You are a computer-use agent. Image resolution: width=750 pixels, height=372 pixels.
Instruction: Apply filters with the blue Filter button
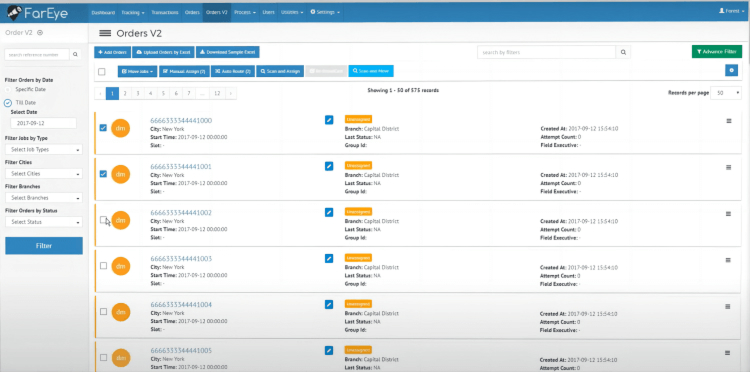tap(44, 246)
